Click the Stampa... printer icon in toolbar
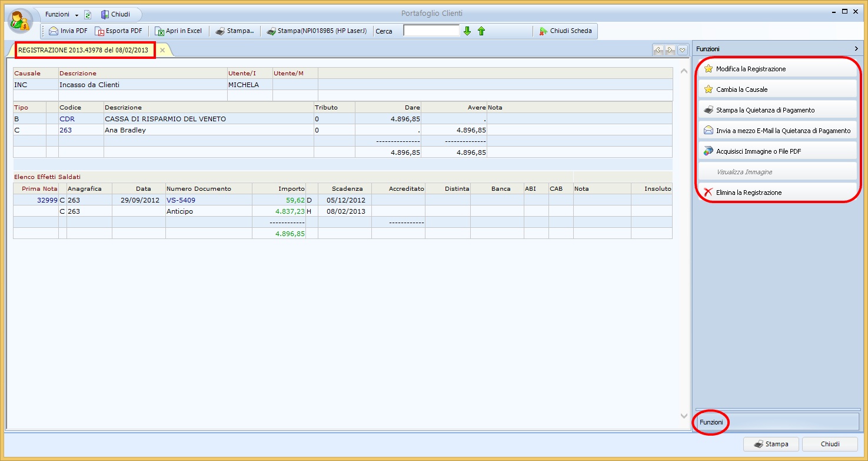This screenshot has height=461, width=868. pyautogui.click(x=220, y=31)
